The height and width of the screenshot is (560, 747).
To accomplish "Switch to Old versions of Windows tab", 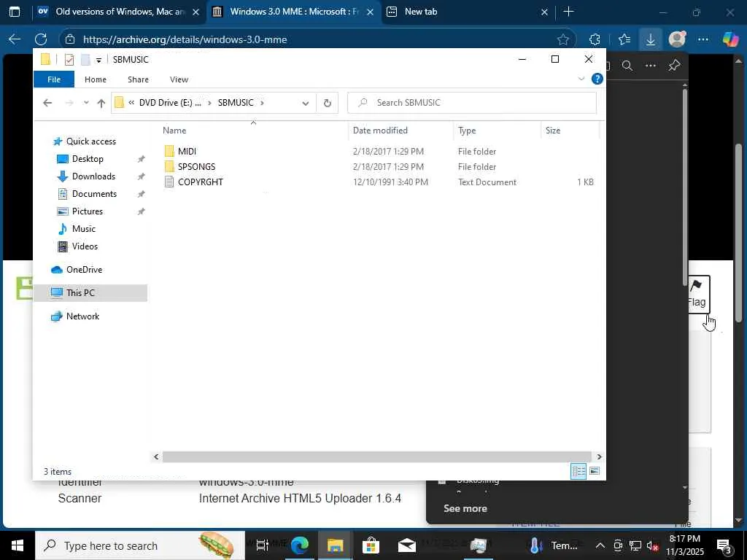I will pyautogui.click(x=119, y=12).
